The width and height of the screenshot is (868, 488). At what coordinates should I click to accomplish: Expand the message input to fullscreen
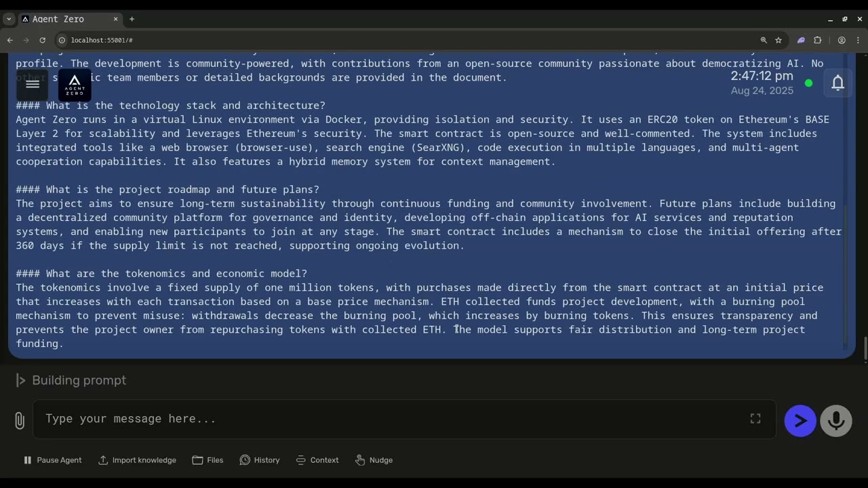click(x=755, y=419)
